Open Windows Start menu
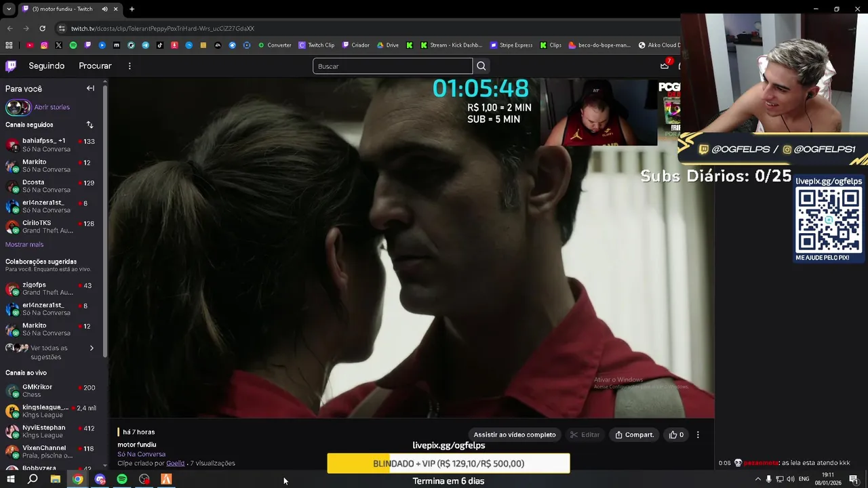The height and width of the screenshot is (488, 868). click(10, 479)
